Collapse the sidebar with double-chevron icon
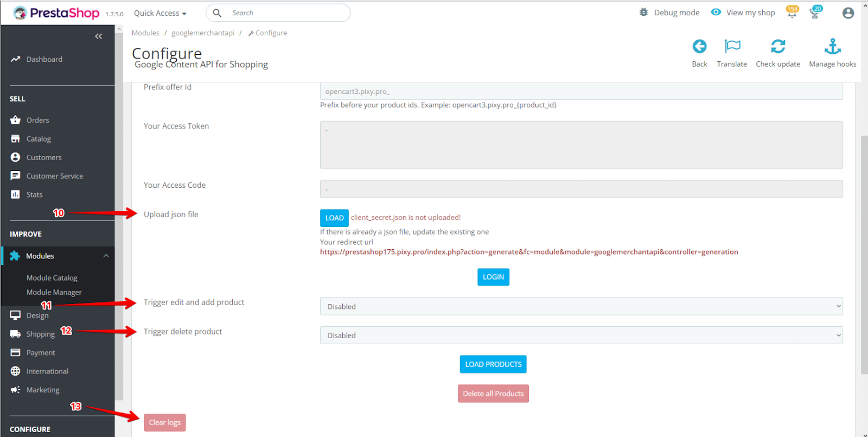868x437 pixels. [98, 36]
